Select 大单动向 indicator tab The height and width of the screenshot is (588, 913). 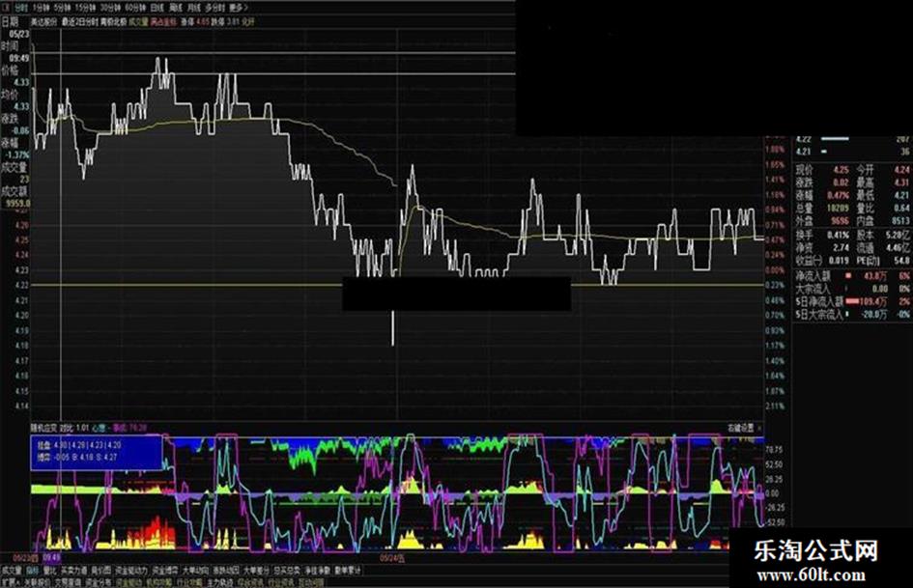[195, 570]
